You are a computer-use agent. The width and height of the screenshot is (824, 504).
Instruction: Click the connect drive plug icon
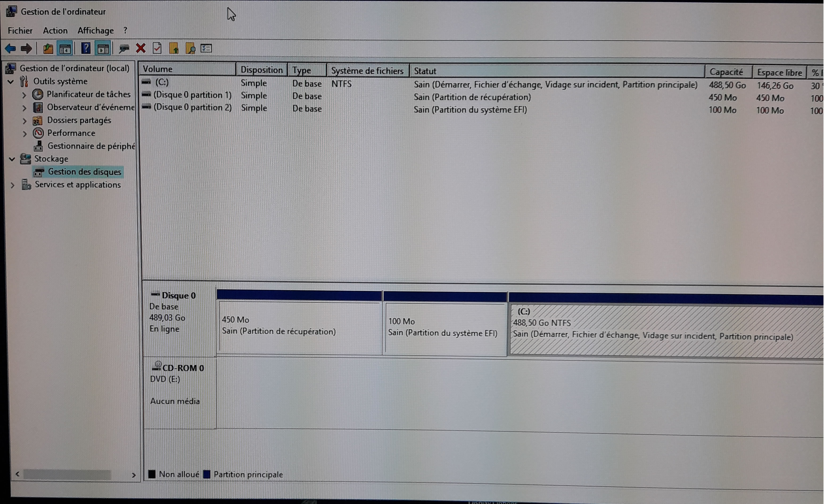(x=124, y=49)
